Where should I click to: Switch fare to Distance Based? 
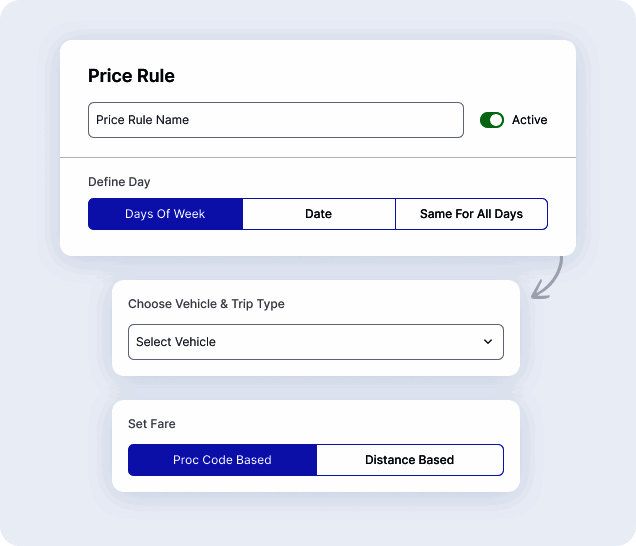coord(409,460)
